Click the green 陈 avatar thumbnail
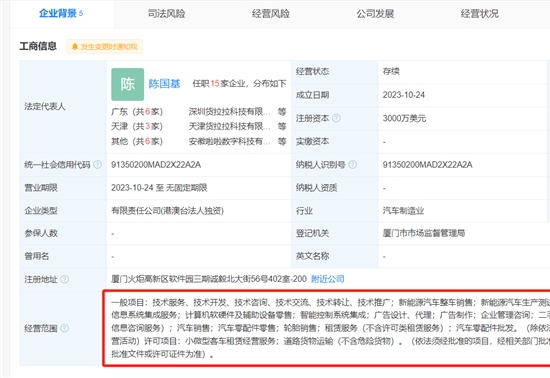The image size is (550, 378). tap(128, 84)
